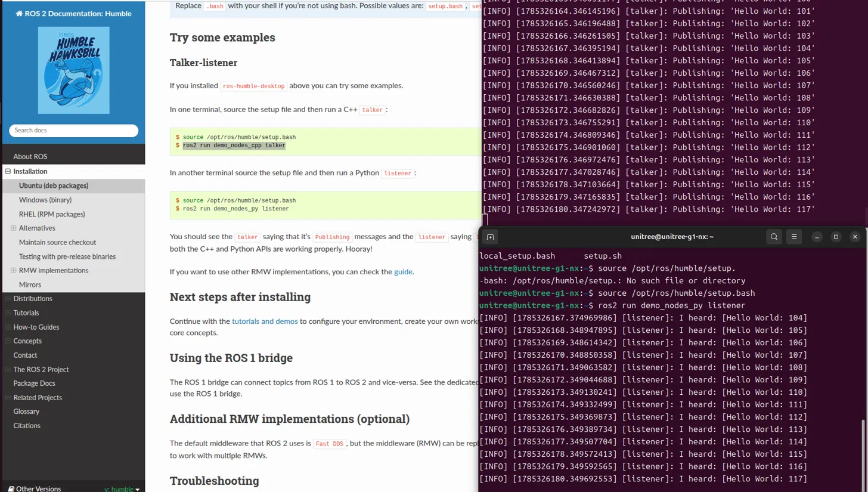Image resolution: width=868 pixels, height=492 pixels.
Task: Click the 'Troubleshooting' heading
Action: 215,481
